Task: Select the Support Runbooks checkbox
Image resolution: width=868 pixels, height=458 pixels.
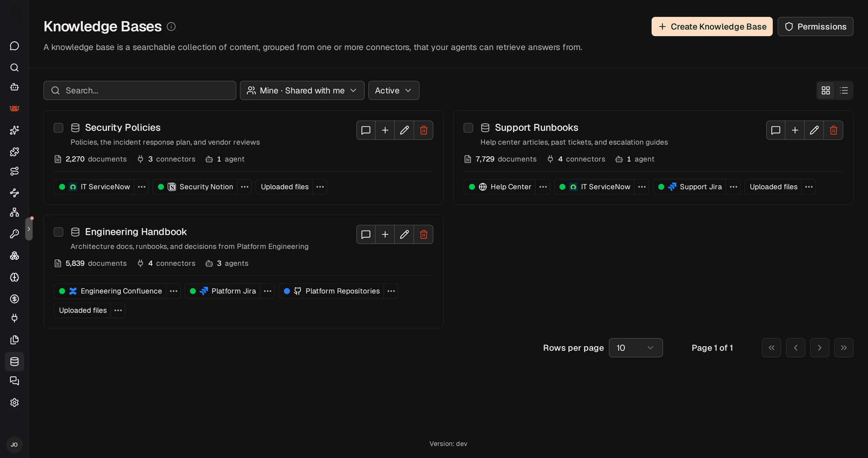Action: pyautogui.click(x=468, y=128)
